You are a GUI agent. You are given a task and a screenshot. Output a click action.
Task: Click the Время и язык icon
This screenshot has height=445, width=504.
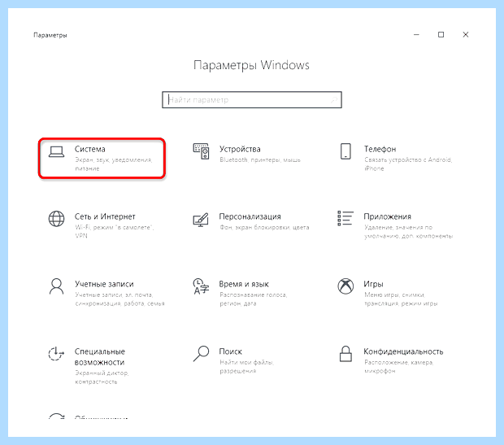click(201, 286)
